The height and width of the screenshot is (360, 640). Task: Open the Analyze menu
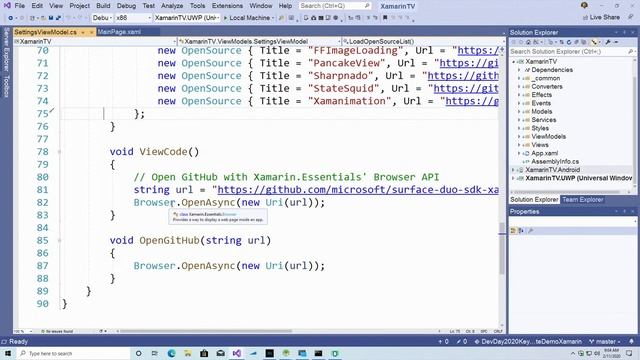[x=172, y=6]
